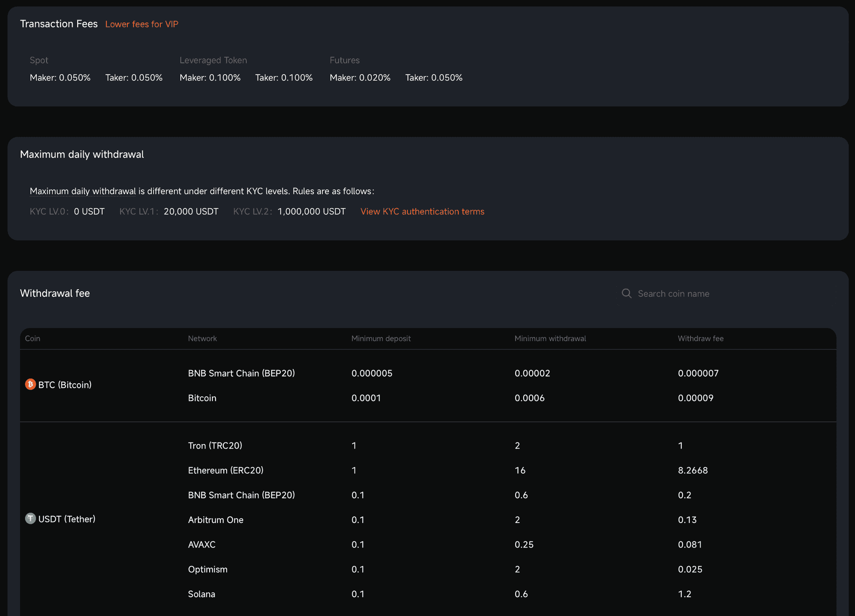This screenshot has height=616, width=855.
Task: Click the Withdrawal fee heading
Action: pyautogui.click(x=55, y=293)
